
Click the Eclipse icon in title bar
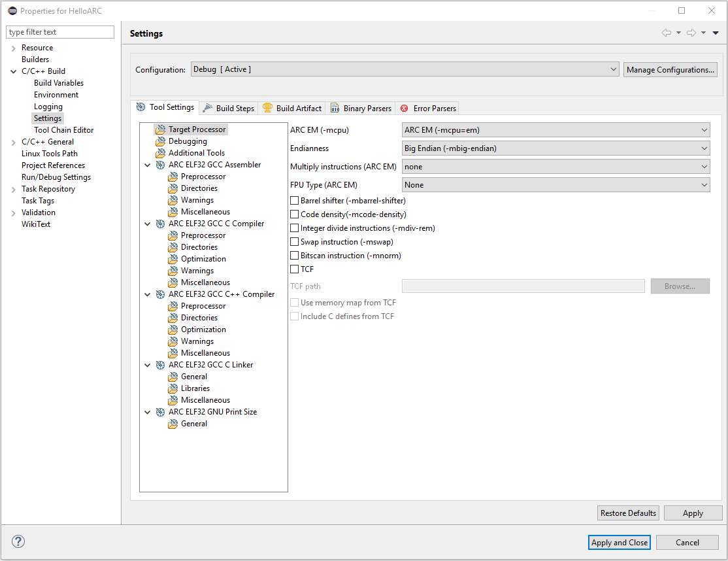pos(12,10)
